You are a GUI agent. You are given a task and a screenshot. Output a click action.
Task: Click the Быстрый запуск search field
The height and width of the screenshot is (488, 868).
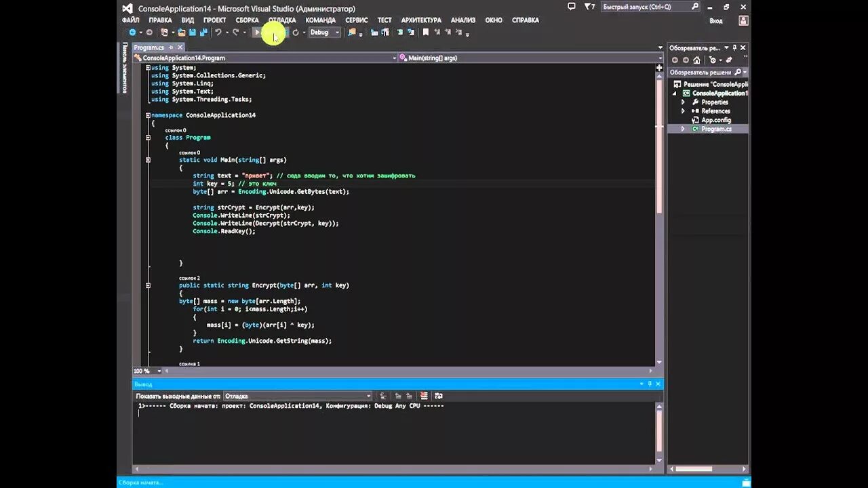click(651, 7)
